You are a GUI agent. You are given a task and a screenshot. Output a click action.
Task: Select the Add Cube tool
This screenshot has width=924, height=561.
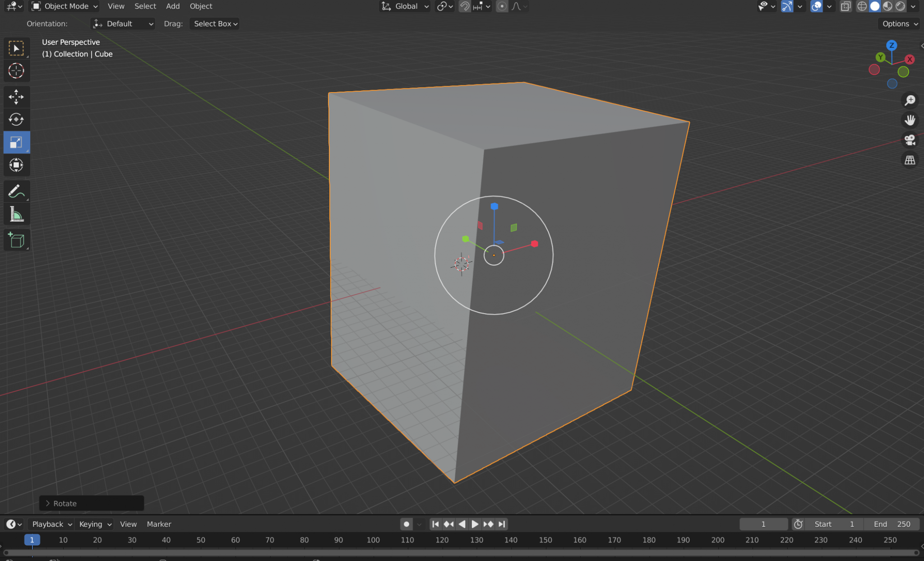coord(17,240)
